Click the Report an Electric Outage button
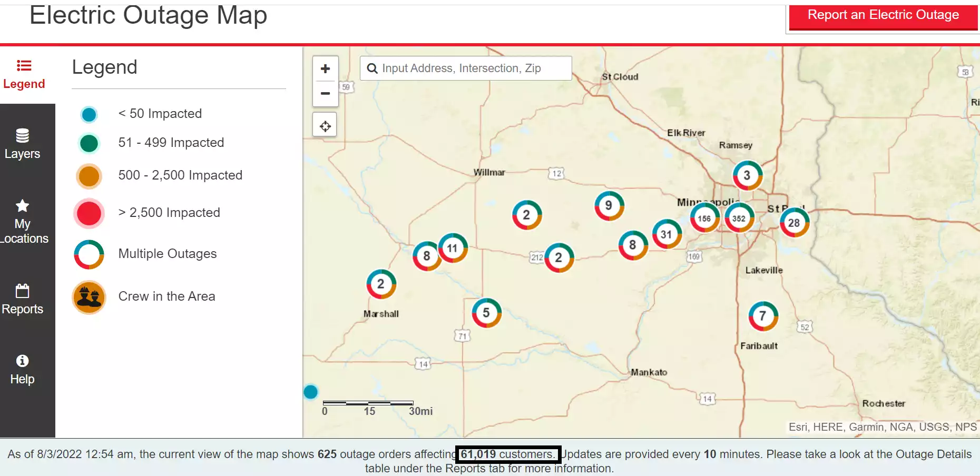This screenshot has width=980, height=476. (x=883, y=15)
